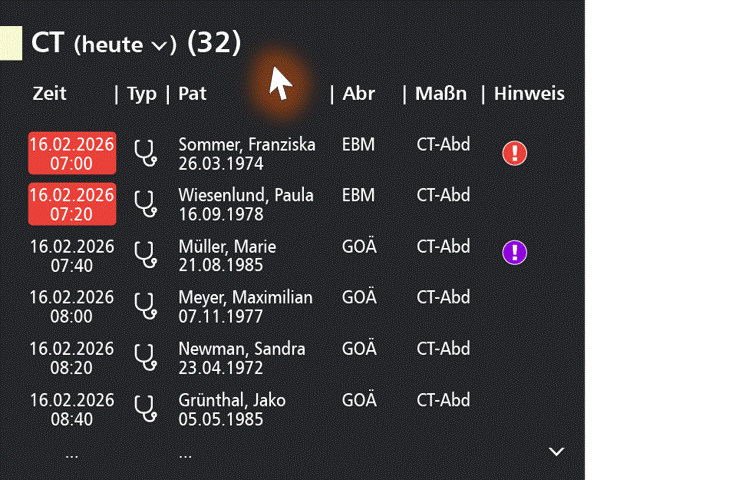Open the 'heute' date dropdown
Viewport: 752px width, 480px height.
pyautogui.click(x=126, y=44)
